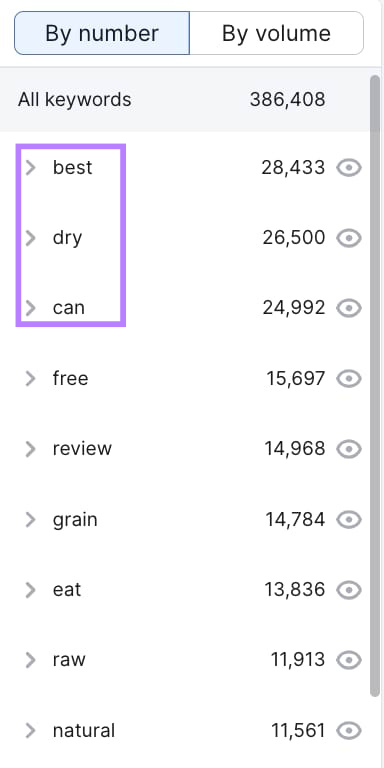This screenshot has height=768, width=384.
Task: Hide the 'natural' group with eye icon
Action: point(349,731)
